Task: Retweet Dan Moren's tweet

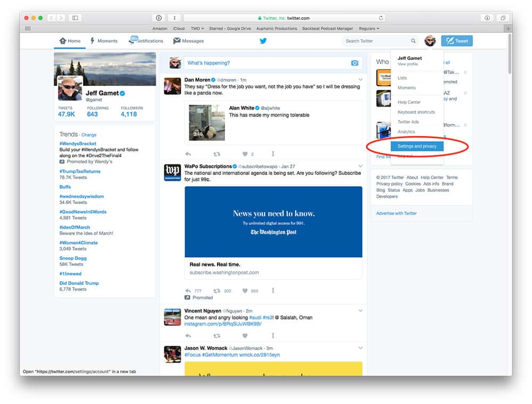Action: pyautogui.click(x=217, y=154)
